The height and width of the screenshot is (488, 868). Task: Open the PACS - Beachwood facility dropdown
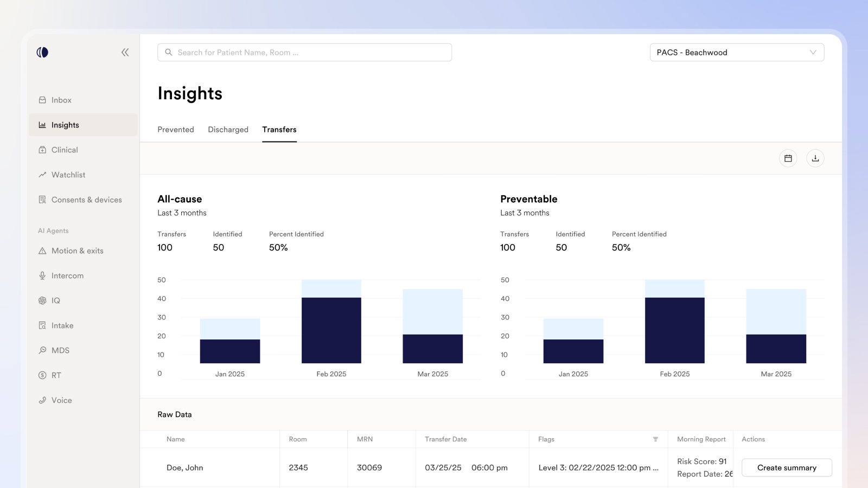[737, 52]
